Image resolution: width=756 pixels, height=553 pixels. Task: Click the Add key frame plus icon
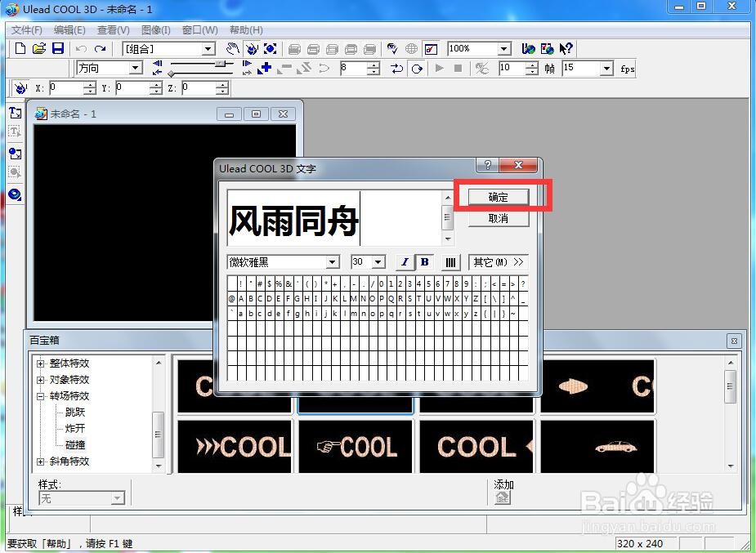coord(264,69)
